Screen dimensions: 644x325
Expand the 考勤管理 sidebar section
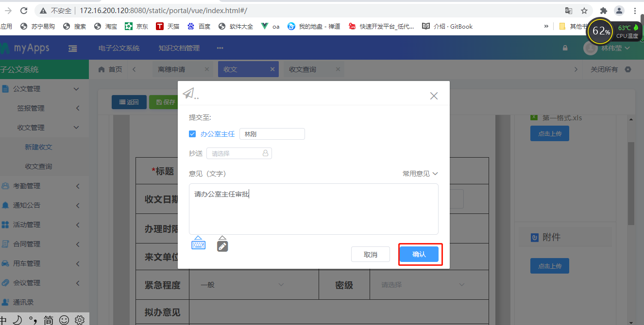click(x=41, y=186)
